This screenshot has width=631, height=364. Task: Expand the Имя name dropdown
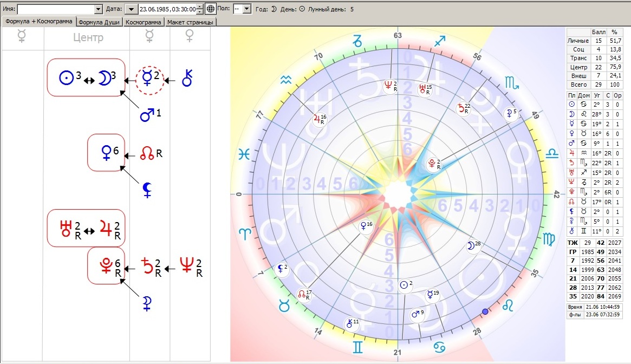point(99,9)
